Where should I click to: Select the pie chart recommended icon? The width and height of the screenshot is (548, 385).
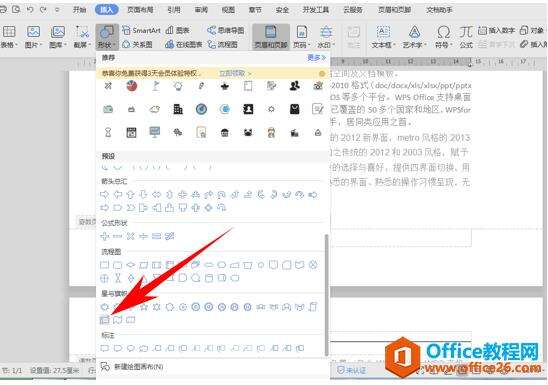click(131, 86)
